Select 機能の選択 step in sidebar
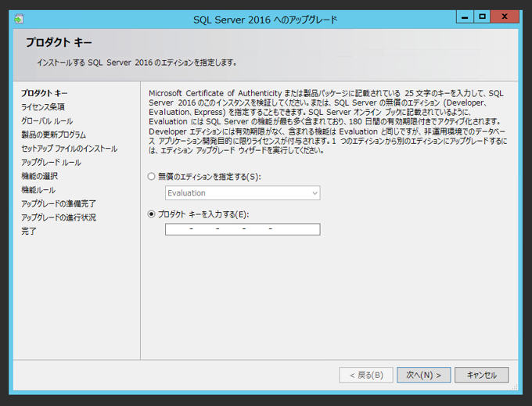532x406 pixels. [39, 176]
